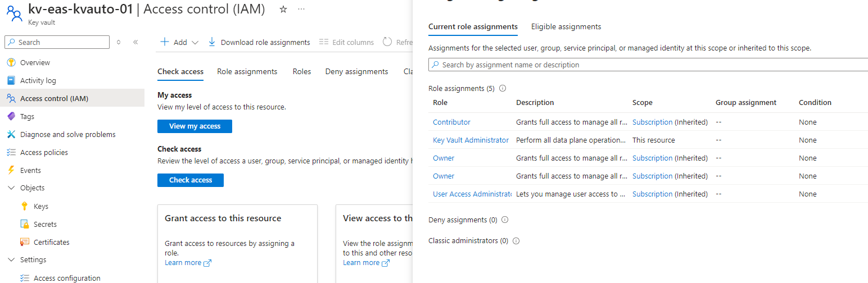The image size is (868, 283).
Task: Click the Group assignment column header
Action: [746, 103]
